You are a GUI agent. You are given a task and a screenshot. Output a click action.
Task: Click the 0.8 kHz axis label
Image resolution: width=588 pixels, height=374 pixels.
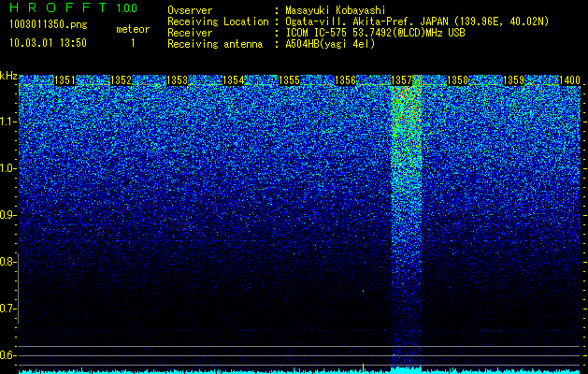click(x=7, y=262)
